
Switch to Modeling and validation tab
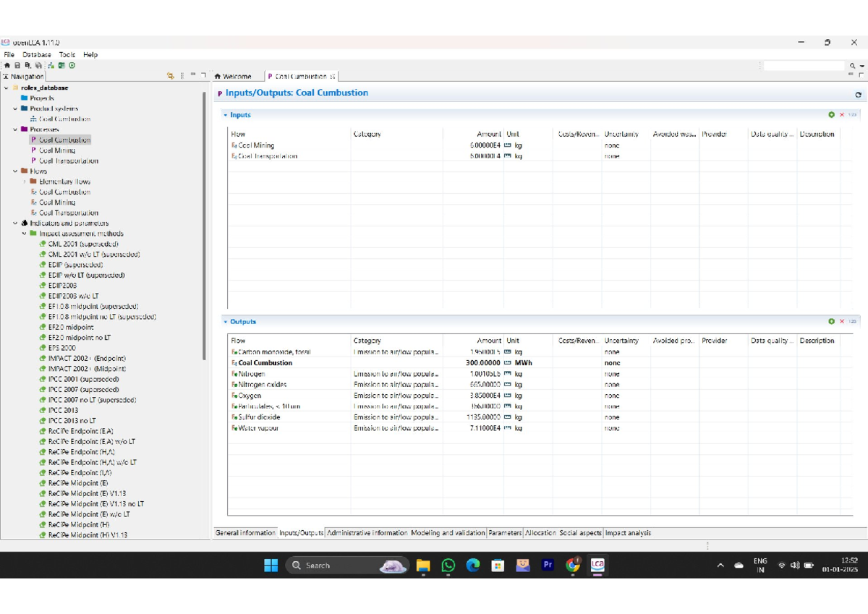pos(448,533)
